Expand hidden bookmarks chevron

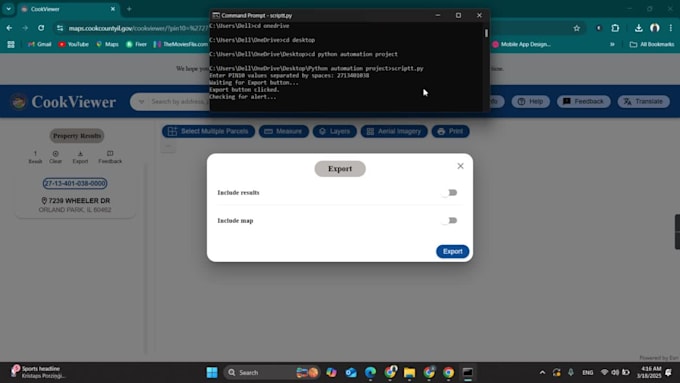point(612,44)
